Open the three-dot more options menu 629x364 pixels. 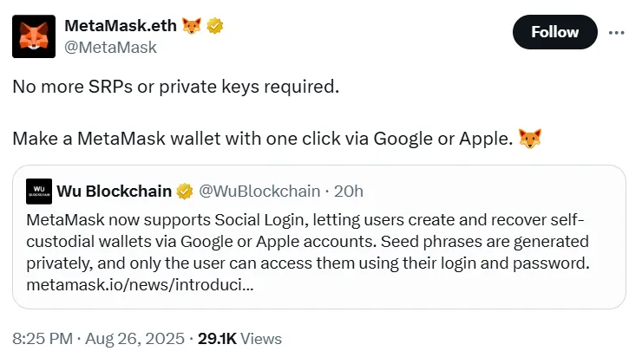(617, 32)
